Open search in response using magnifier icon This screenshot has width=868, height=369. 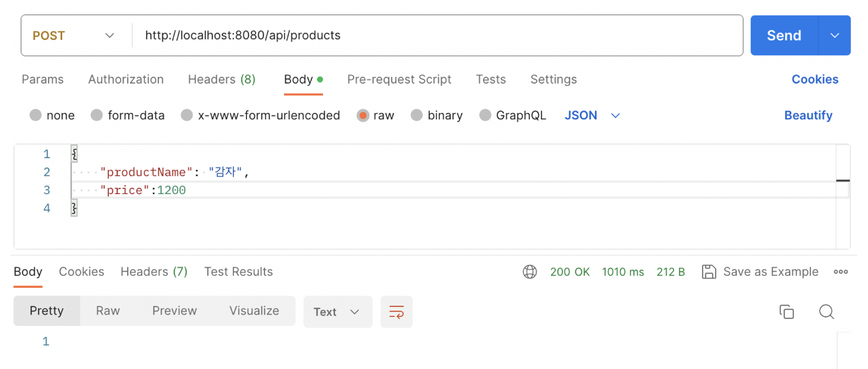click(x=826, y=312)
